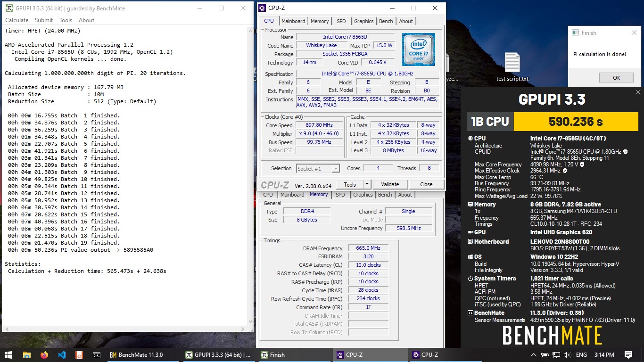
Task: Click the Memory section icon in BenchMate panel
Action: click(470, 205)
